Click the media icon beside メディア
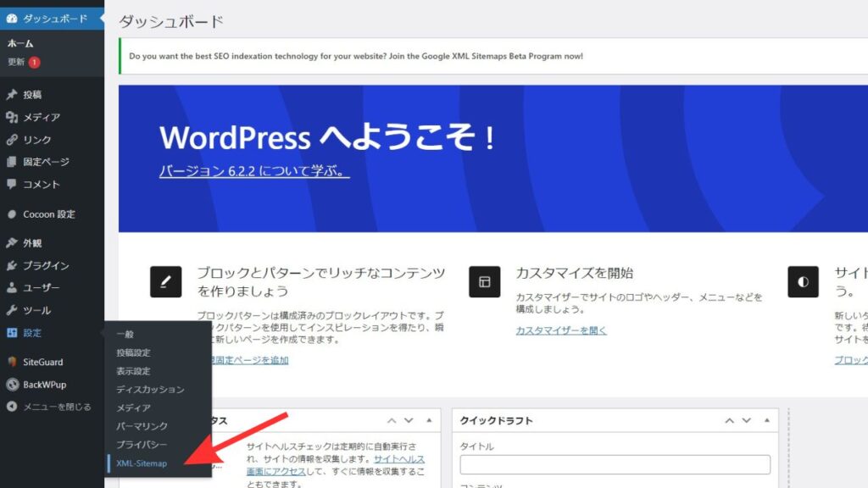 pos(12,117)
